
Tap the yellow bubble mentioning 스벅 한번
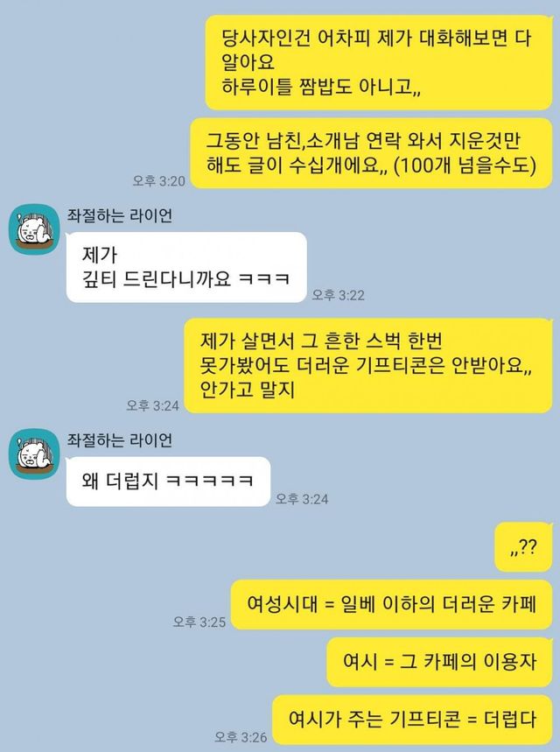(368, 365)
